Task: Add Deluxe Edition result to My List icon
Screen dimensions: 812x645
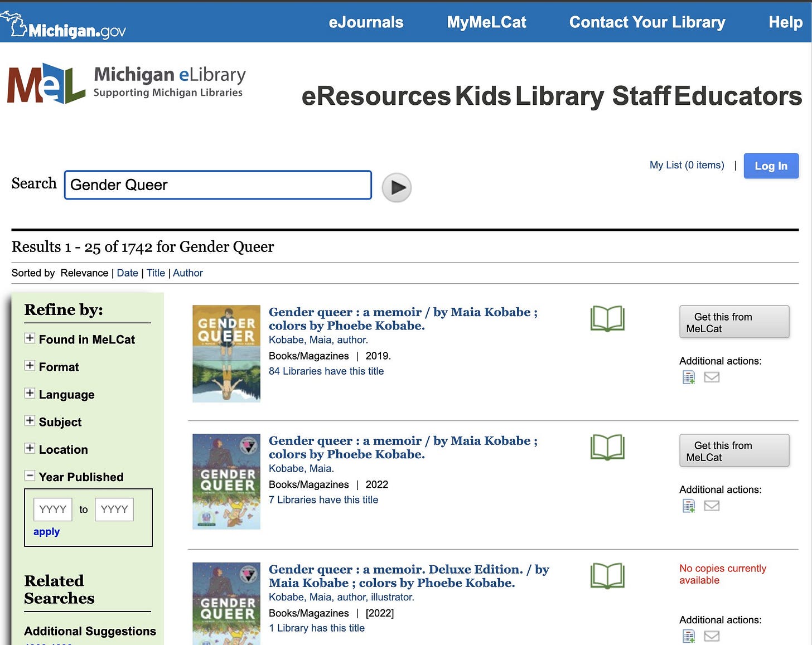Action: (689, 636)
